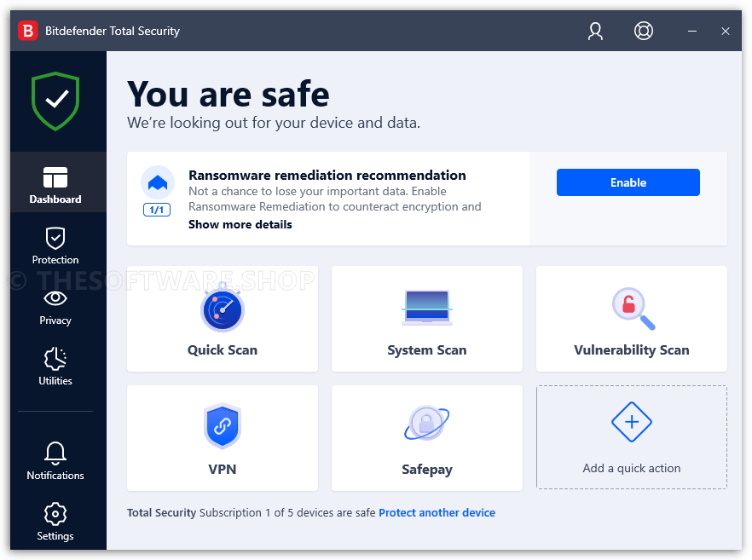Switch to the Utilities section
The width and height of the screenshot is (752, 560).
(55, 367)
